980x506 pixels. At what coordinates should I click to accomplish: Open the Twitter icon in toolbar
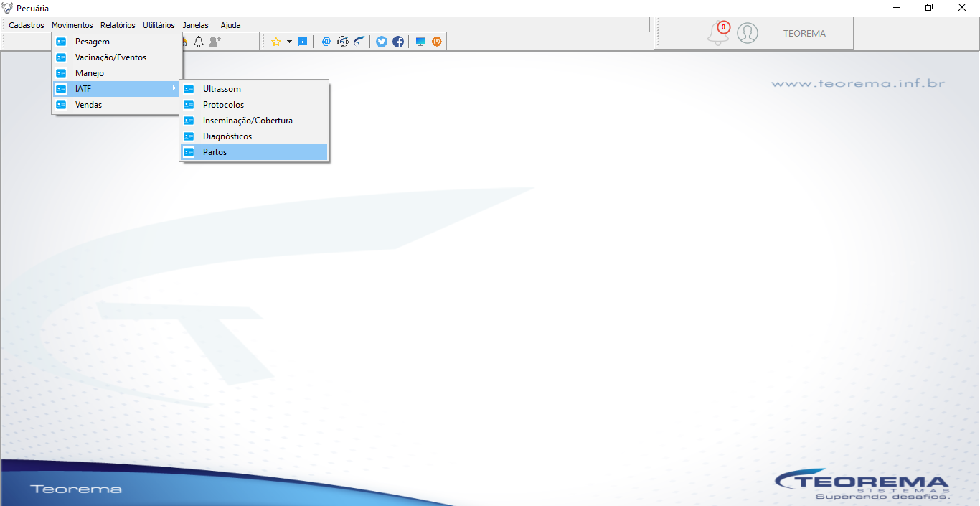click(382, 42)
